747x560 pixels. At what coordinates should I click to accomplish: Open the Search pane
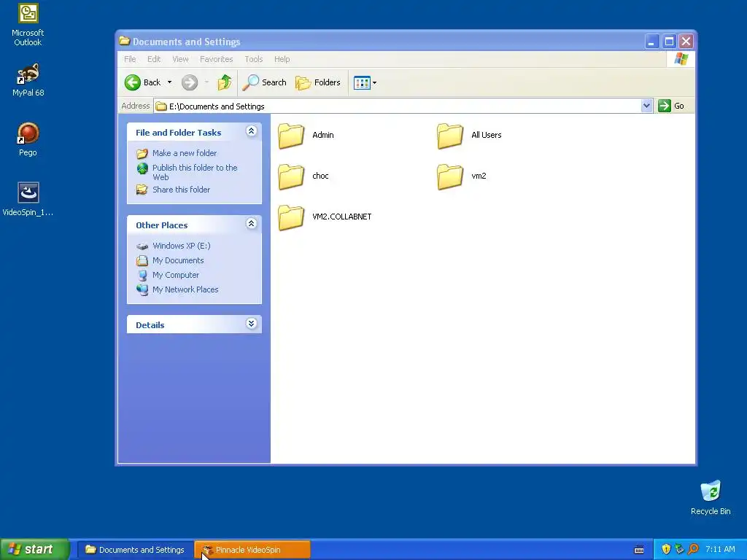click(264, 82)
